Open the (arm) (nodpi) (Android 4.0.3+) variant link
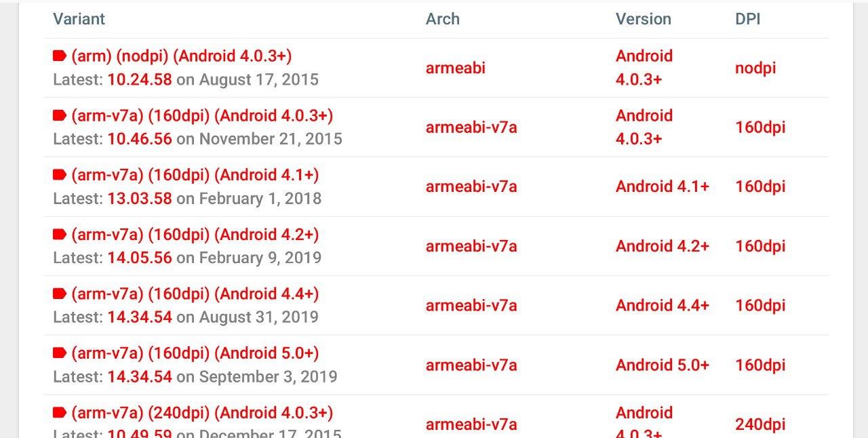The height and width of the screenshot is (438, 868). (182, 56)
